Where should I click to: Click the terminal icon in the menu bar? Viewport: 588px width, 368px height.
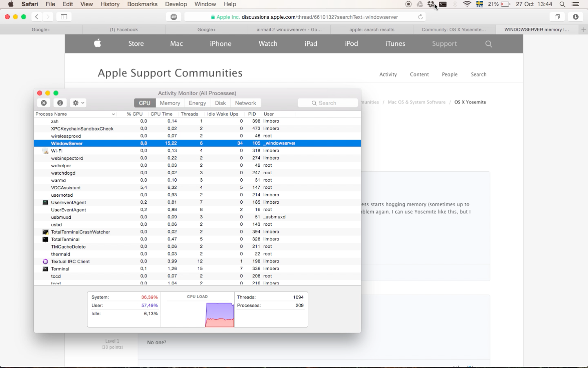point(443,4)
